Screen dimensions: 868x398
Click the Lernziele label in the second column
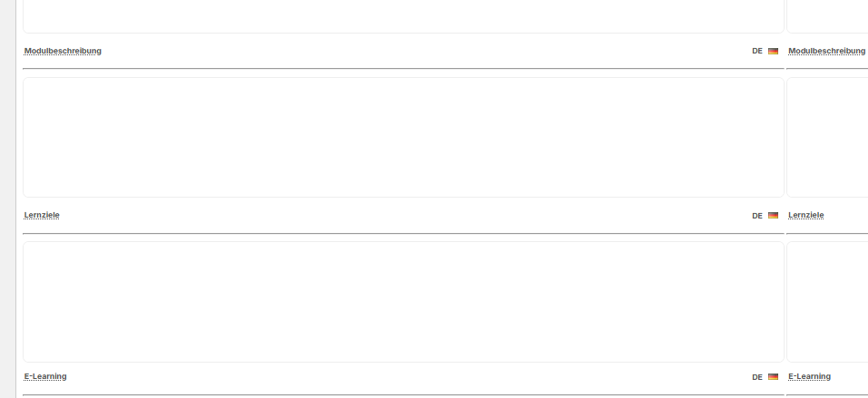[806, 215]
